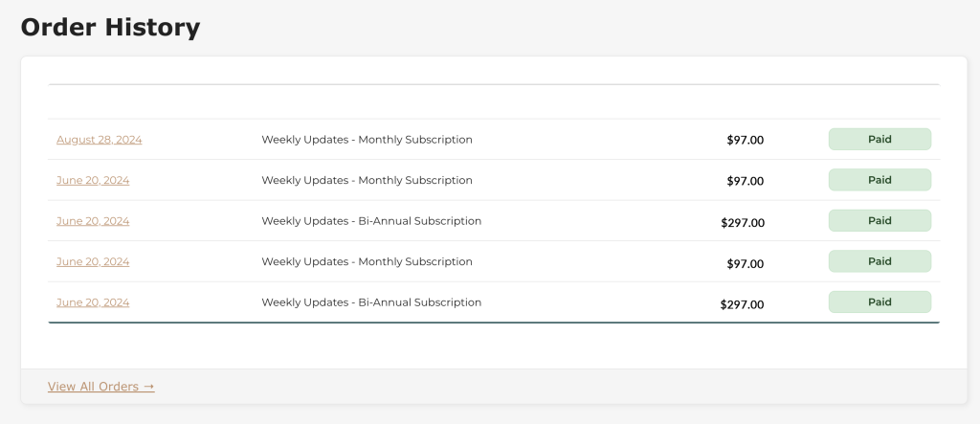The height and width of the screenshot is (424, 980).
Task: Open date link of the lower June Monthly order
Action: click(93, 261)
